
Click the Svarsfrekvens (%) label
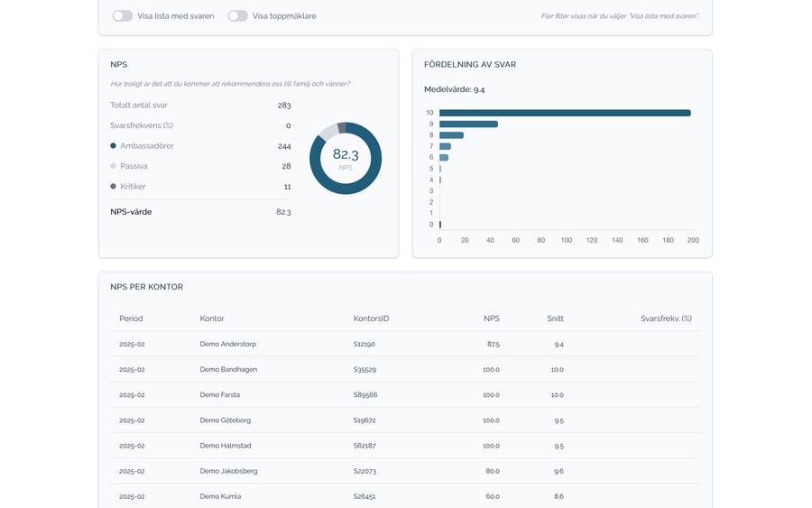point(142,125)
